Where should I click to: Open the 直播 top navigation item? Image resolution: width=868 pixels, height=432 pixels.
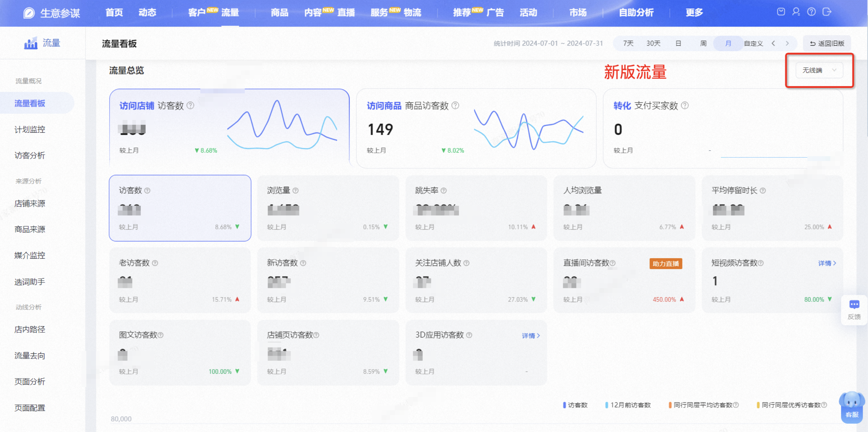click(x=346, y=12)
